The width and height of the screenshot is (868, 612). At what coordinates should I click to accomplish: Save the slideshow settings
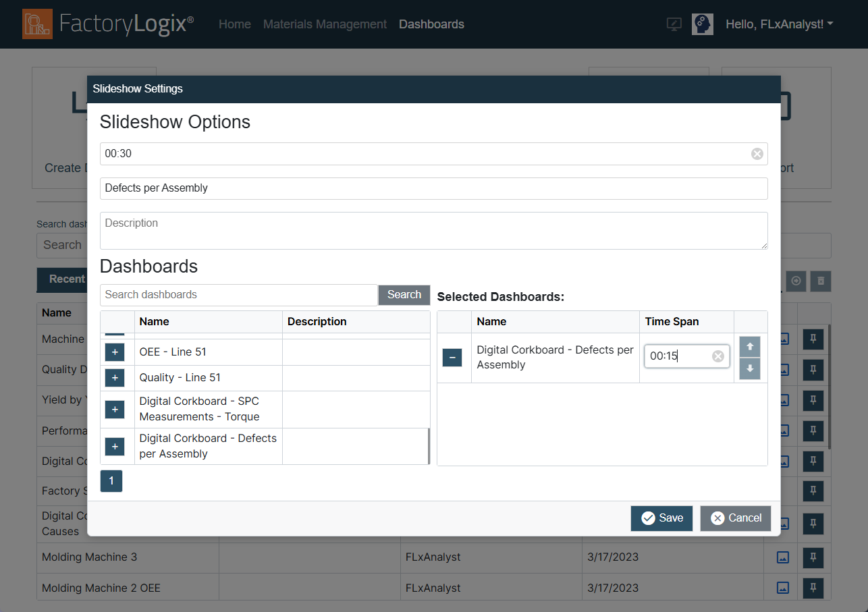pos(661,518)
